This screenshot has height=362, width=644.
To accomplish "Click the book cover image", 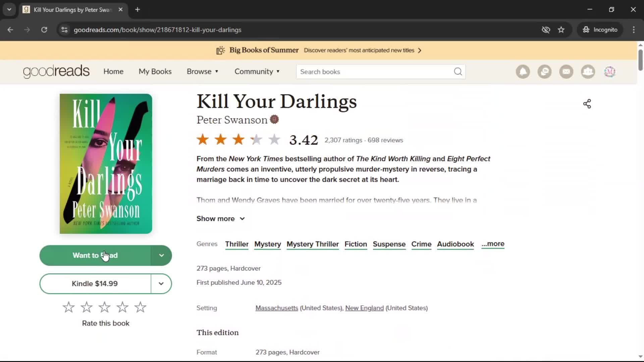I will 106,164.
